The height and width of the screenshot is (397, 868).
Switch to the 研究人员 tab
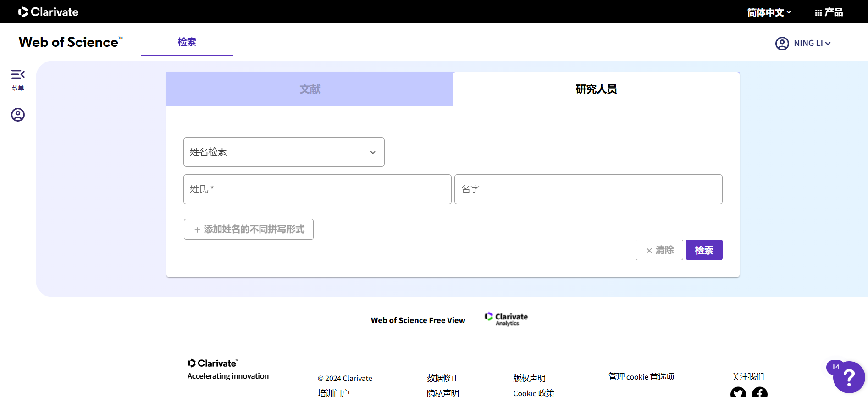pyautogui.click(x=596, y=89)
